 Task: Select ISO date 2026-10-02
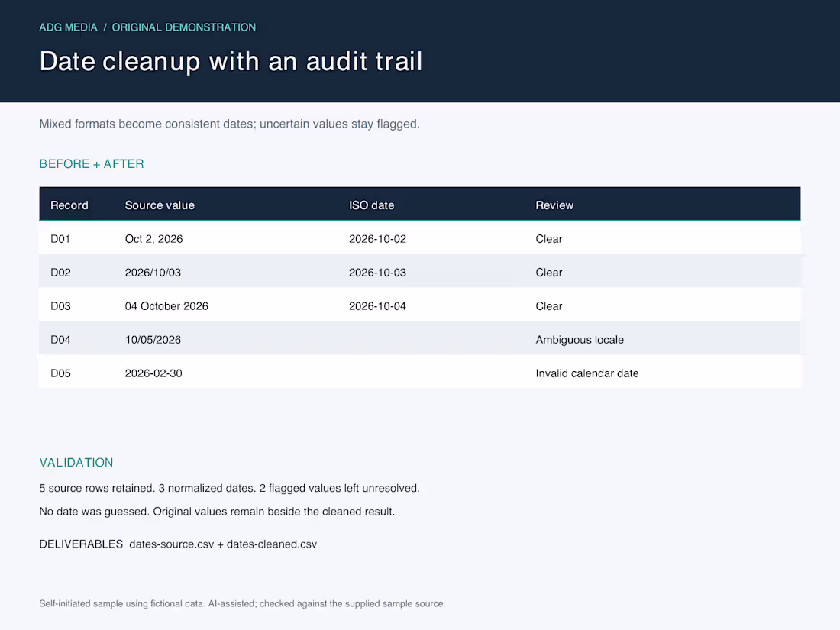pos(377,239)
